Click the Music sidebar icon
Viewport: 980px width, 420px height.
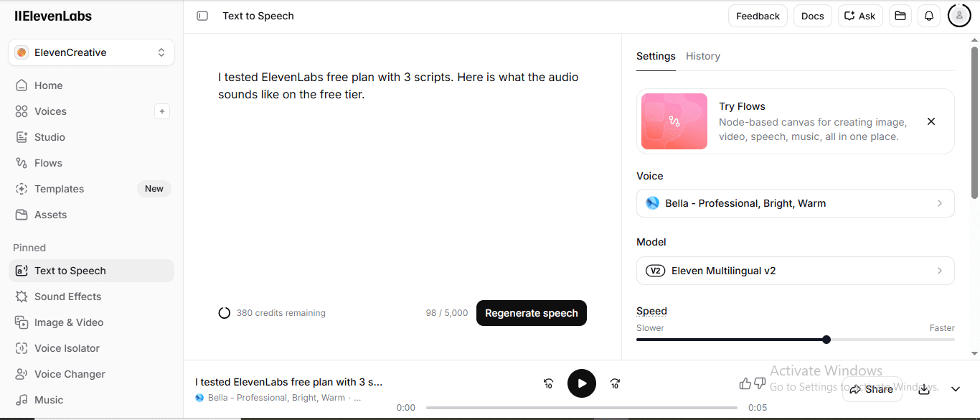(22, 400)
